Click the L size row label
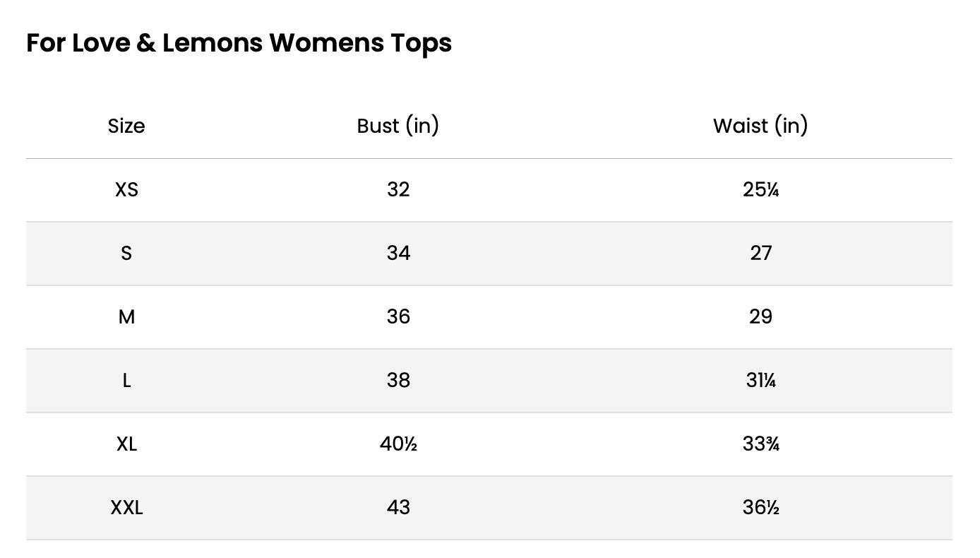Screen dimensions: 980x558 [126, 380]
